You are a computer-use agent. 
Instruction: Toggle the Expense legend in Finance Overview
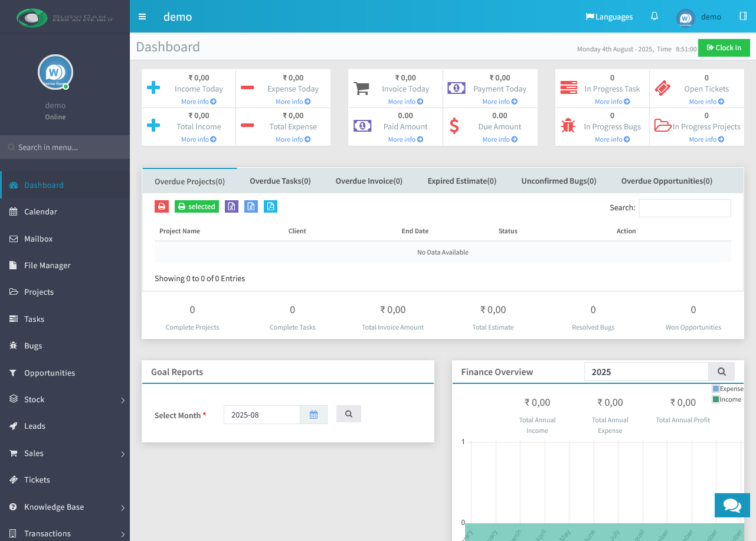click(728, 389)
